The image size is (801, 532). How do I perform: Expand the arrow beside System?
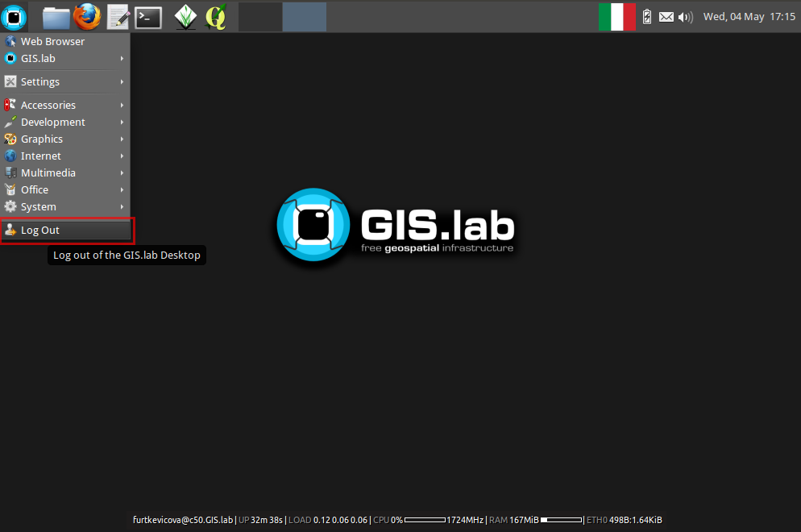coord(122,206)
